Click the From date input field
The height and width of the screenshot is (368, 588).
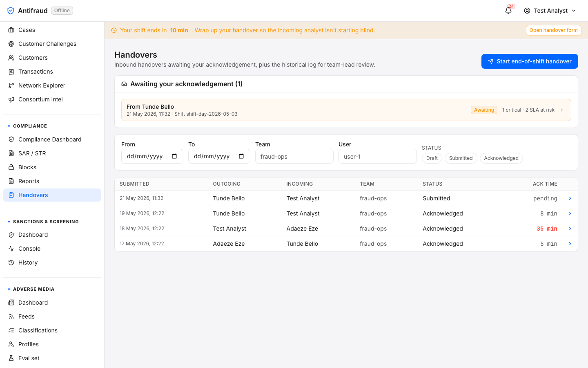[x=152, y=156]
